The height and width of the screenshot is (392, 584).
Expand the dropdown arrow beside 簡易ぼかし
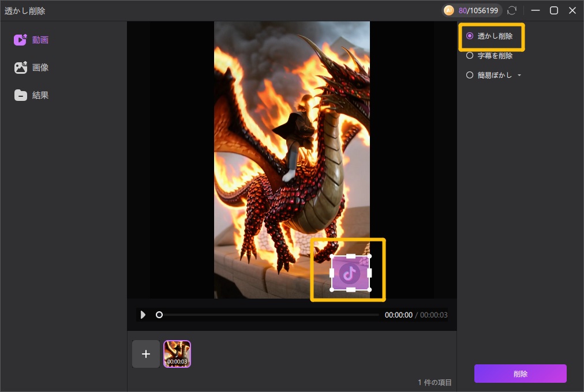coord(519,76)
